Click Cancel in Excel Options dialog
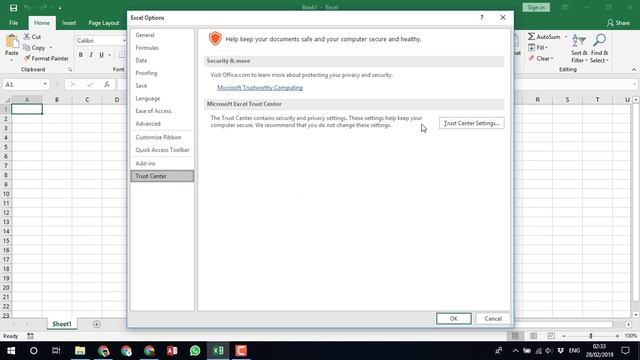Screen dimensions: 640x360 tap(493, 318)
